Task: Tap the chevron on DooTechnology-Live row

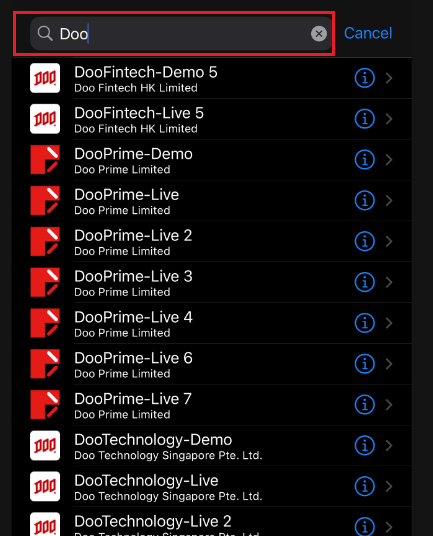Action: tap(389, 486)
